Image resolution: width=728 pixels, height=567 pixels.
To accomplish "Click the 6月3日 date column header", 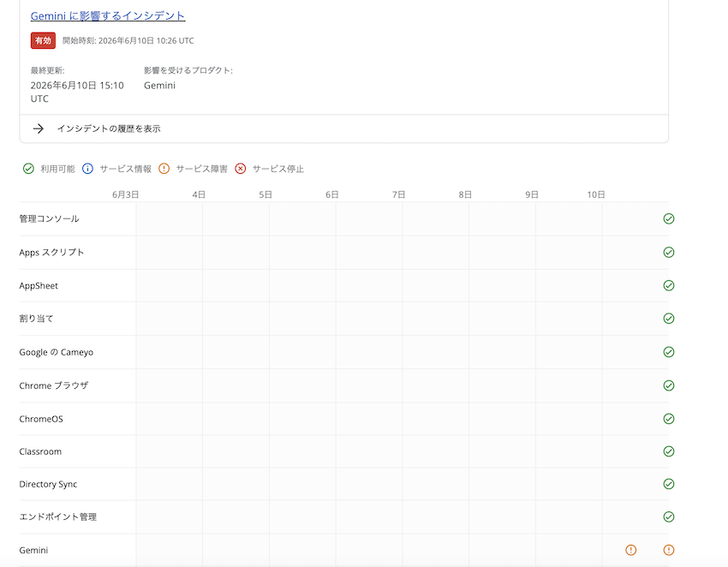I will pyautogui.click(x=125, y=194).
